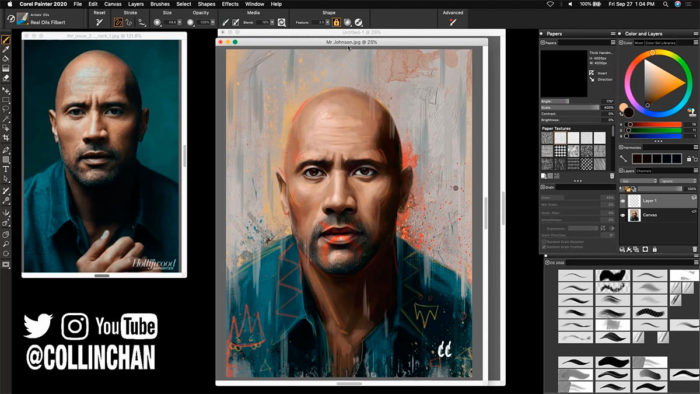The height and width of the screenshot is (394, 700).
Task: Open the macOS Spotlight search icon
Action: click(665, 4)
